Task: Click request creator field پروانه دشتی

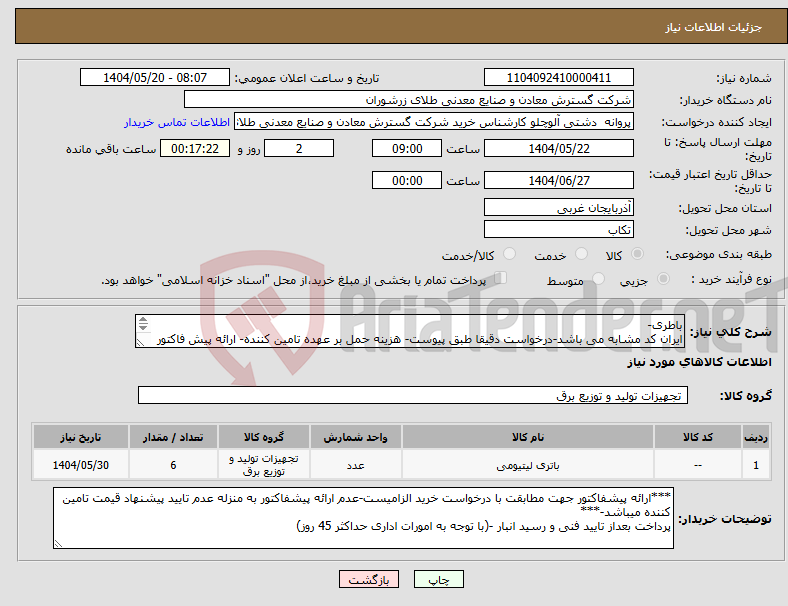Action: pyautogui.click(x=434, y=122)
